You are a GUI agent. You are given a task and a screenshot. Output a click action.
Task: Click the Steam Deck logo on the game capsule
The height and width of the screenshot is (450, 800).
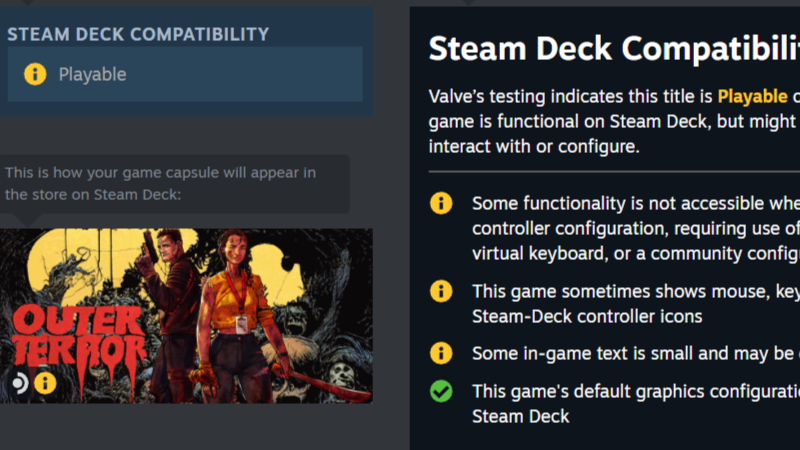point(20,383)
